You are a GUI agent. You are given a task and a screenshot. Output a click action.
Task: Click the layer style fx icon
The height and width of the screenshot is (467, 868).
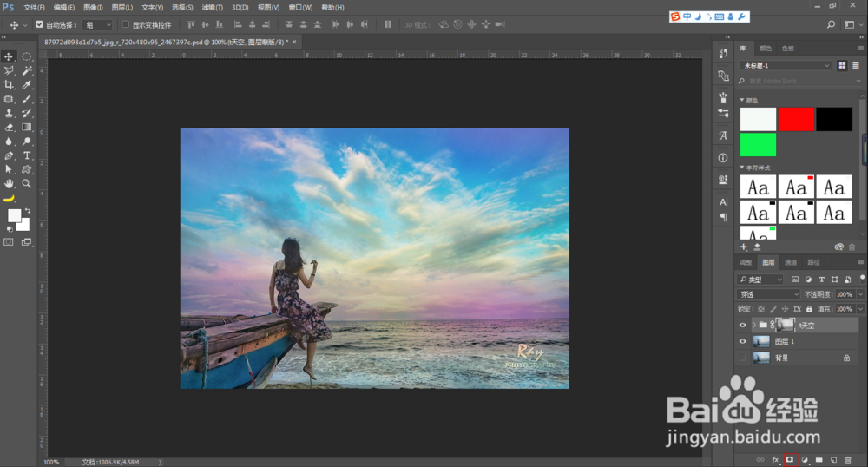(775, 458)
